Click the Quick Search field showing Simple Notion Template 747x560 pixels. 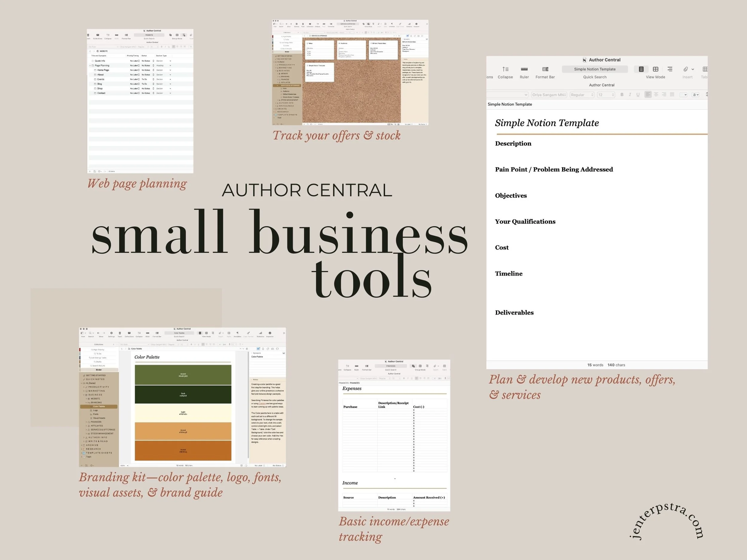(x=596, y=69)
